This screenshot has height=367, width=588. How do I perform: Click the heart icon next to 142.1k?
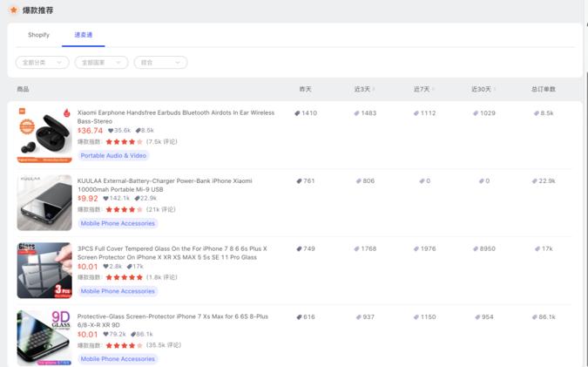[x=106, y=199]
